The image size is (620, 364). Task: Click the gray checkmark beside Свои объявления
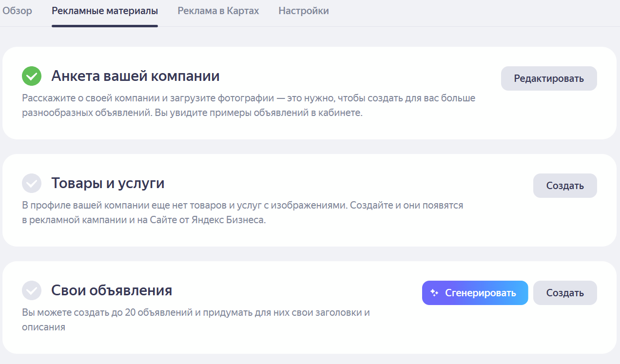pos(32,290)
